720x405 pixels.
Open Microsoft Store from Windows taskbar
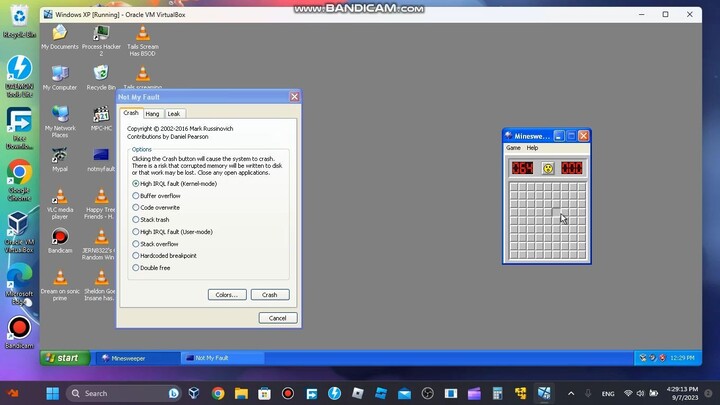264,394
